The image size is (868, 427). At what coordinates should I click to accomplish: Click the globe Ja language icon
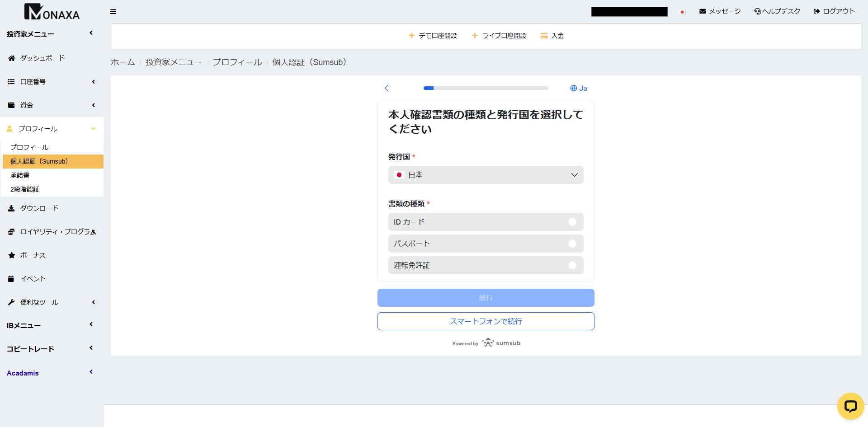tap(578, 88)
